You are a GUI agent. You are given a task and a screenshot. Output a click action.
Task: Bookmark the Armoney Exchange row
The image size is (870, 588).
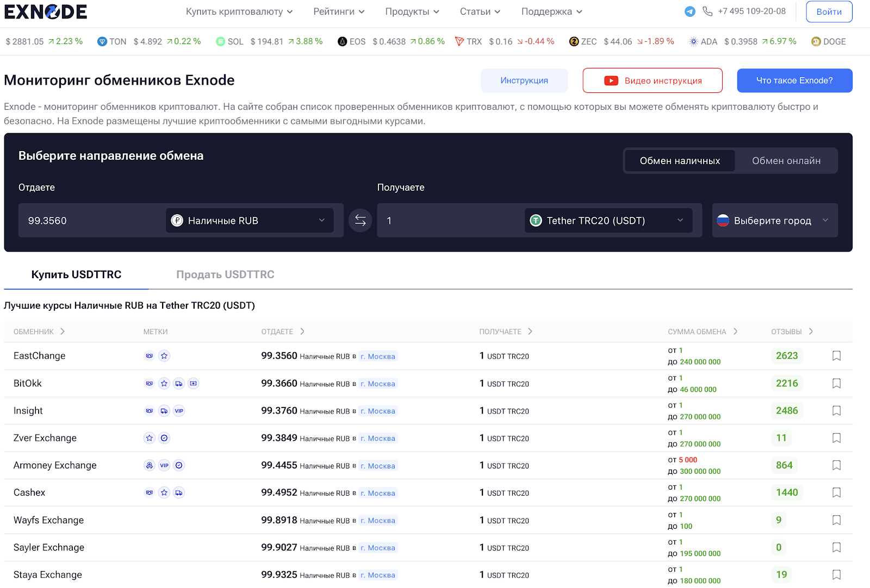(836, 465)
